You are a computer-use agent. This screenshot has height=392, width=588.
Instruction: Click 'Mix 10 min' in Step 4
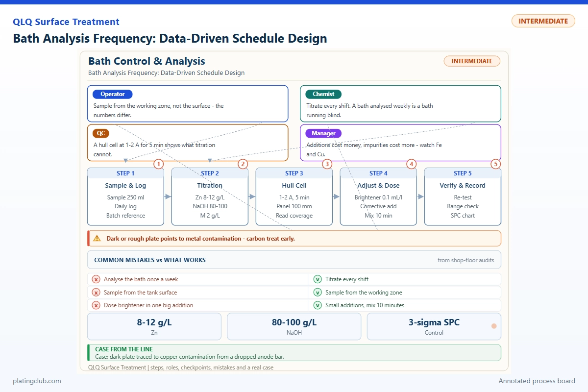[378, 216]
